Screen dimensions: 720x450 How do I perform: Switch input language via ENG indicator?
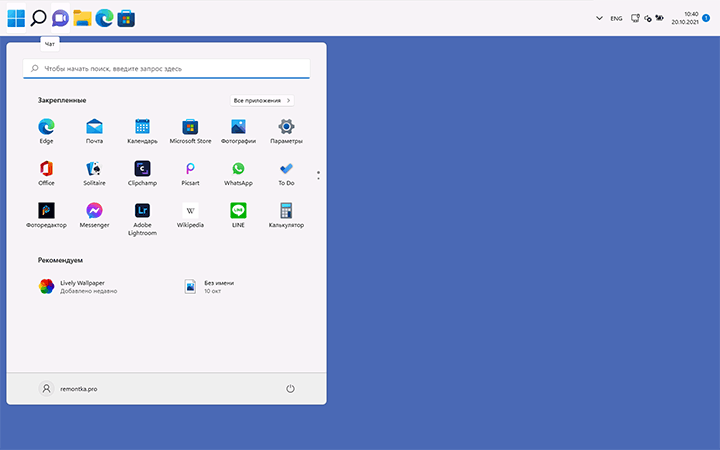[x=616, y=18]
